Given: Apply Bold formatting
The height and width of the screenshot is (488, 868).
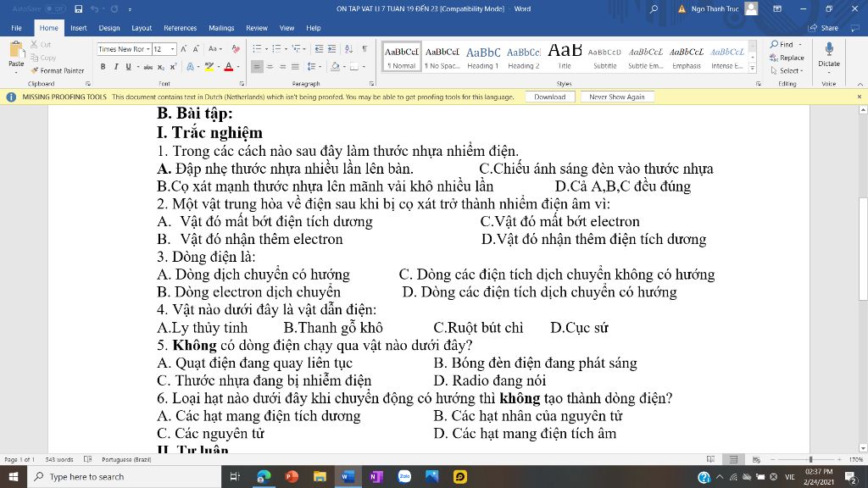Looking at the screenshot, I should tap(103, 67).
